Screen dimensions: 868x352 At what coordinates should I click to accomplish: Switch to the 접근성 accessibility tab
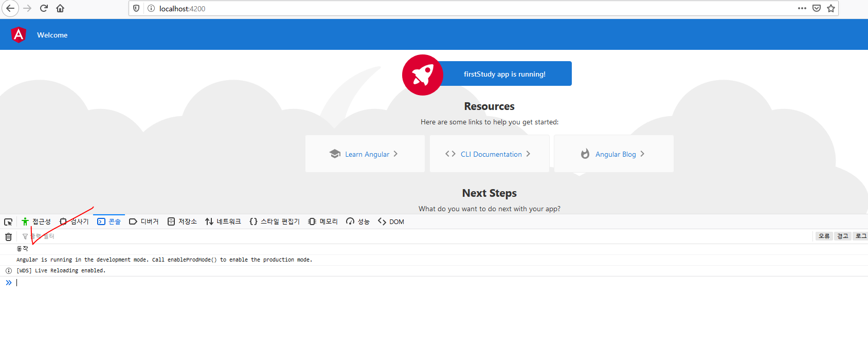tap(36, 221)
